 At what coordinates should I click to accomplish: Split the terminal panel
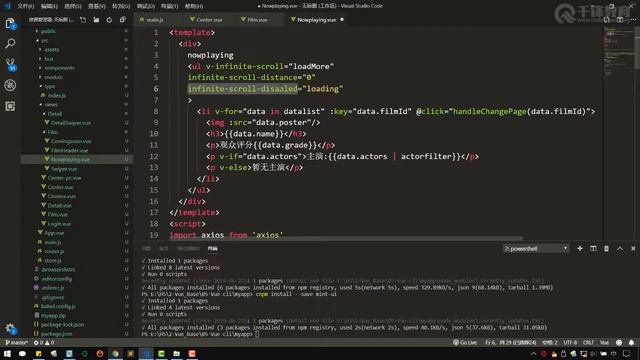(x=593, y=248)
